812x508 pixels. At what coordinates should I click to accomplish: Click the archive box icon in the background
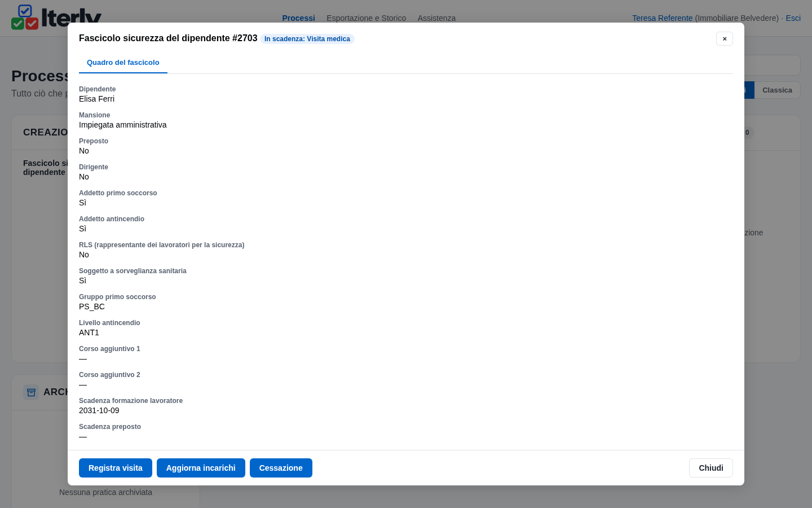(x=31, y=392)
